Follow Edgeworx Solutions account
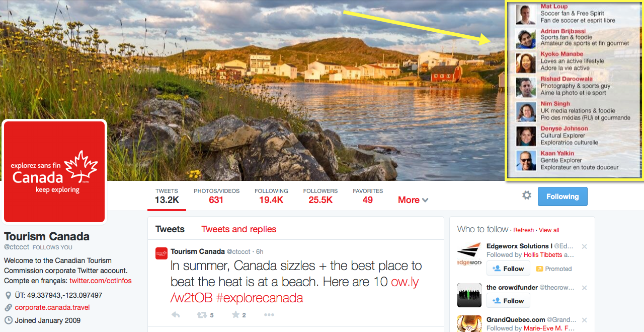 click(x=508, y=269)
